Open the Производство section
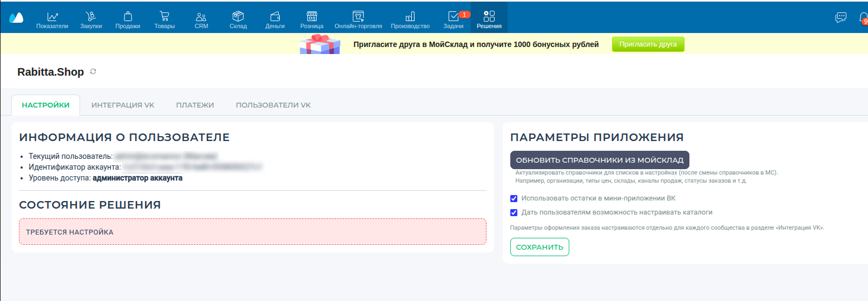 410,20
